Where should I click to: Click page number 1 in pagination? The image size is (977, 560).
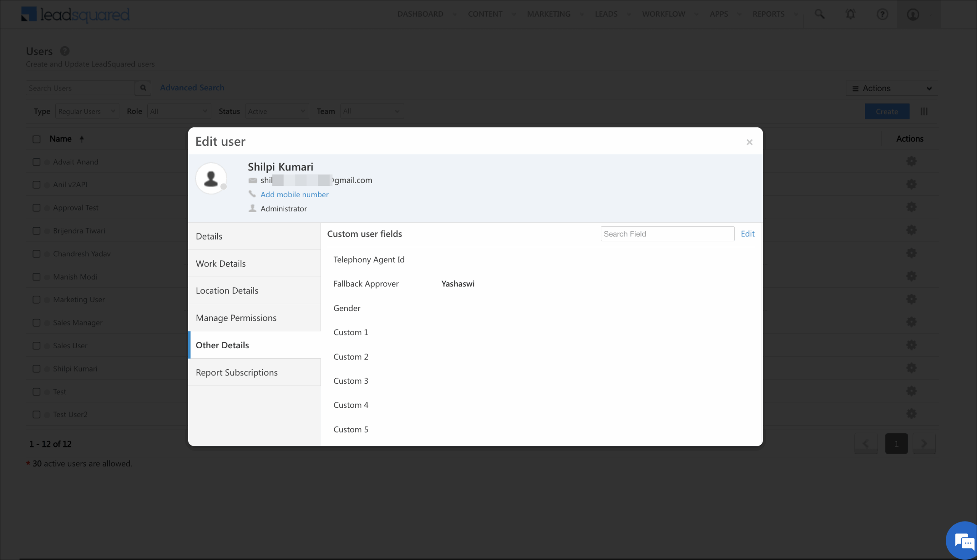point(896,444)
